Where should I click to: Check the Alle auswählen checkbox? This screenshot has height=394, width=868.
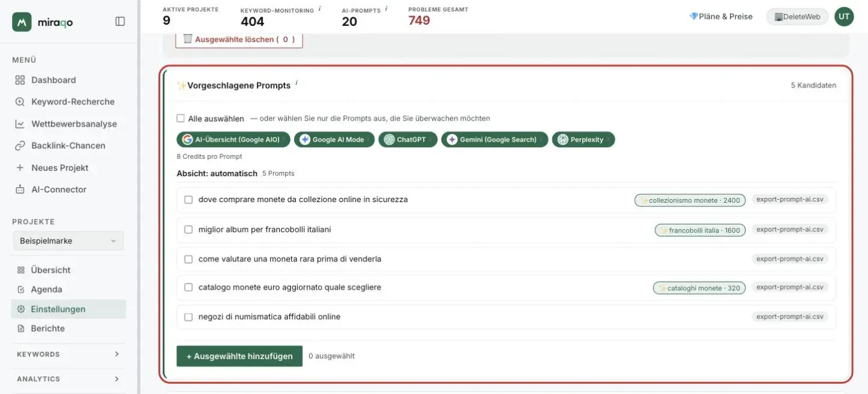[x=180, y=118]
